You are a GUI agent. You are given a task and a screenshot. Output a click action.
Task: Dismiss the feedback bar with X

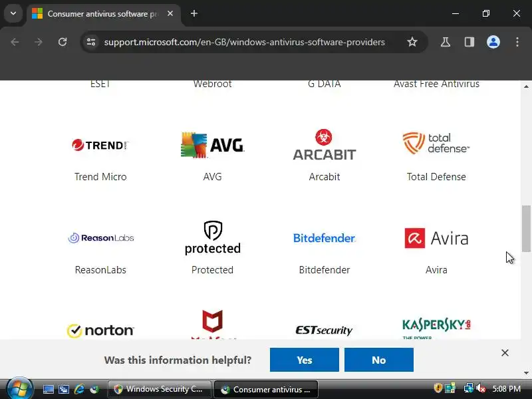pos(505,353)
